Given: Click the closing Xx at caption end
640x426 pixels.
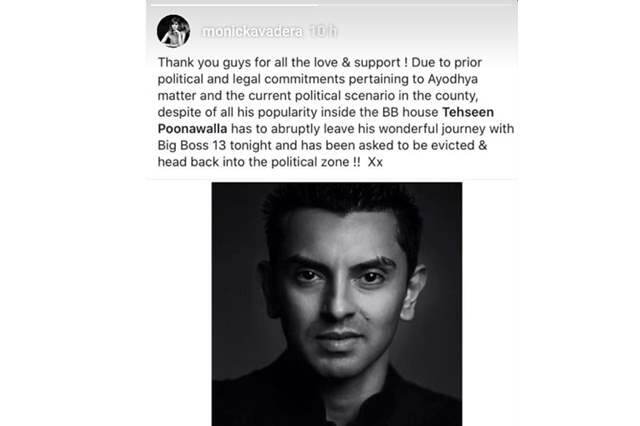Looking at the screenshot, I should coord(375,162).
